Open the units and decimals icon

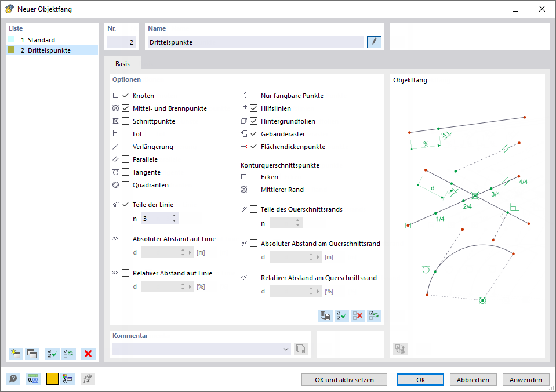tap(33, 379)
